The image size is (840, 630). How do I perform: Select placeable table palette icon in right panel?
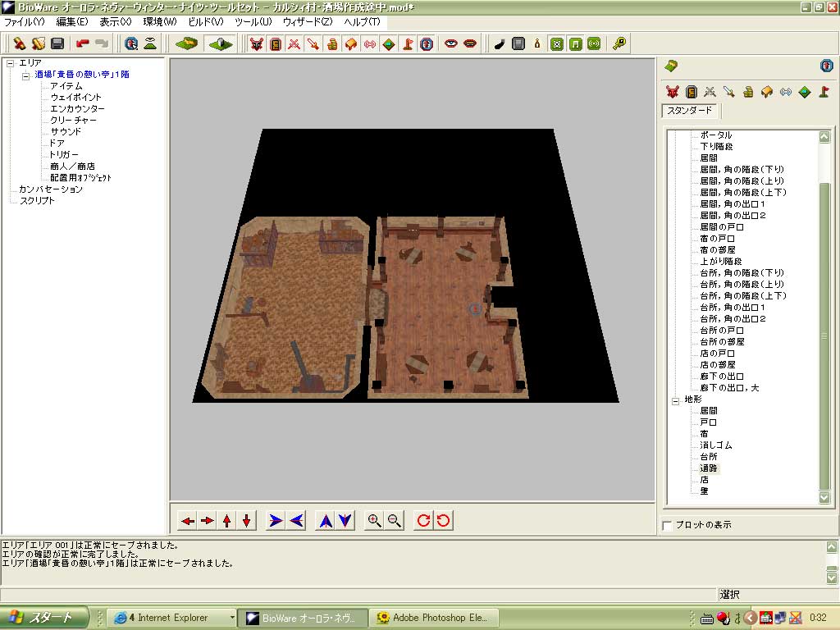point(767,92)
